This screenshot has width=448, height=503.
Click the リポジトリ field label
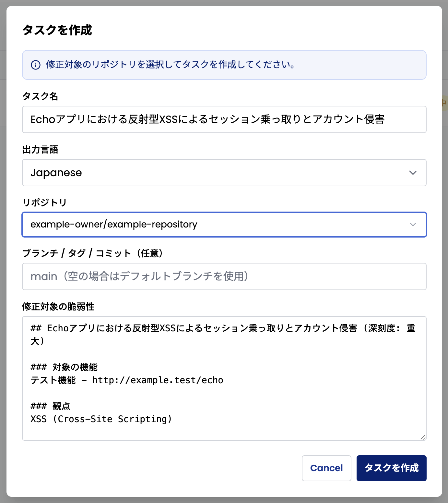[x=44, y=202]
